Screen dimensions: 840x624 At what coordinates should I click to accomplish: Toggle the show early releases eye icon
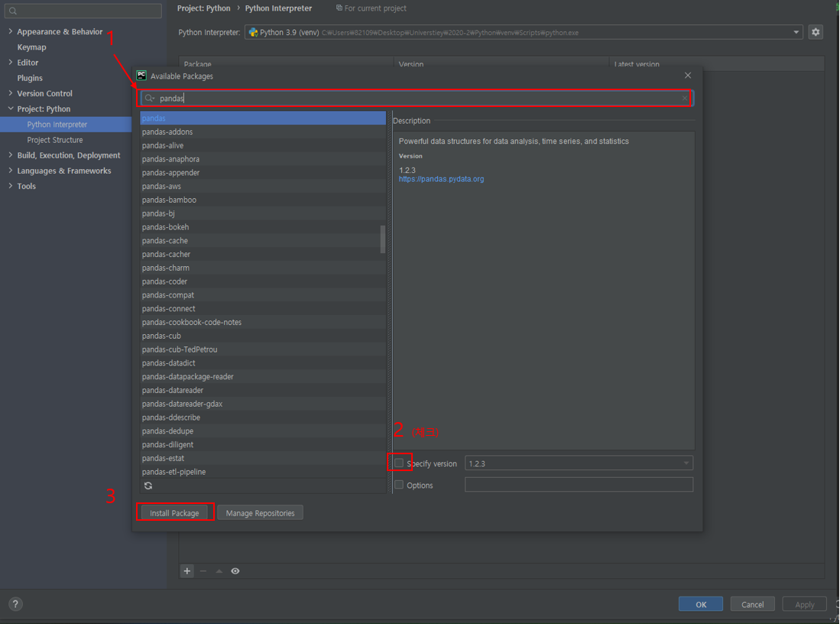[235, 571]
